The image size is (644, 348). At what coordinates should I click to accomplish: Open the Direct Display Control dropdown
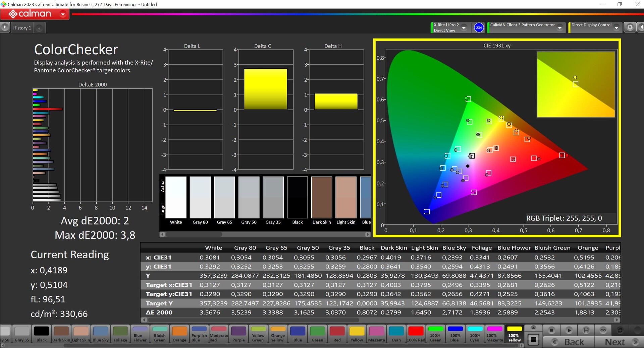pos(616,28)
